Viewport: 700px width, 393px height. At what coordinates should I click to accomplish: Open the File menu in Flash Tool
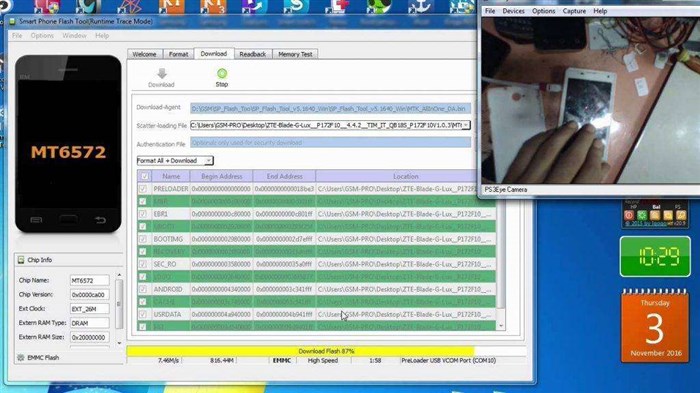(x=17, y=35)
